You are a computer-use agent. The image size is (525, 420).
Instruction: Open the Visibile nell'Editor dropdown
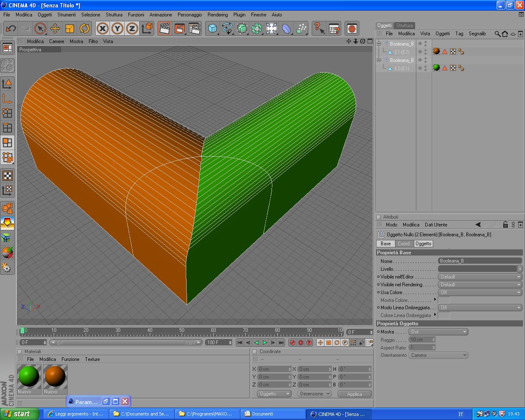point(480,277)
